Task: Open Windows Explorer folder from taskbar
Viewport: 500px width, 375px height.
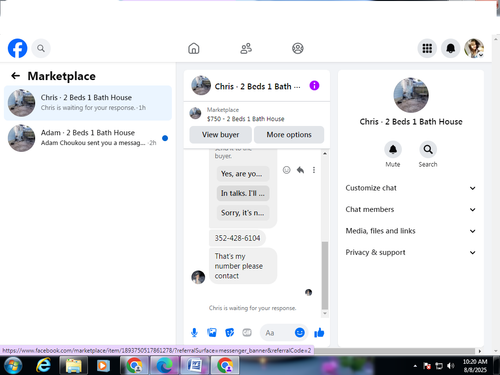Action: [x=73, y=366]
